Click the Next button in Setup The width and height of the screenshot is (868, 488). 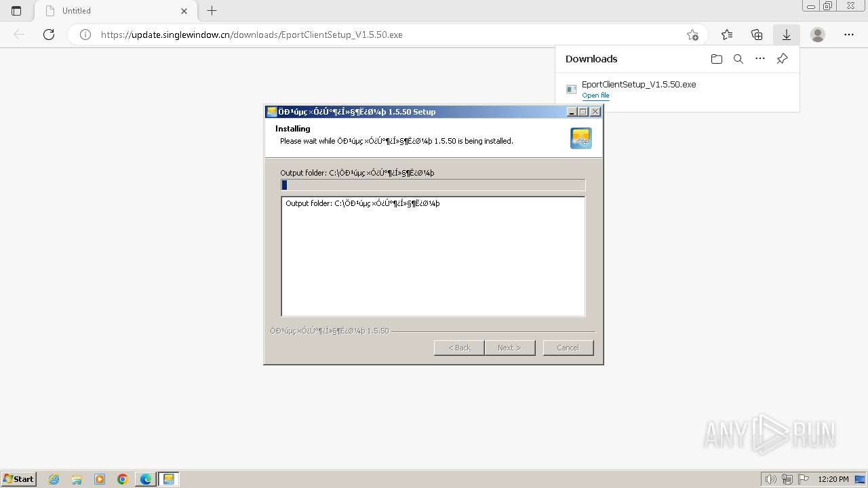click(x=509, y=348)
